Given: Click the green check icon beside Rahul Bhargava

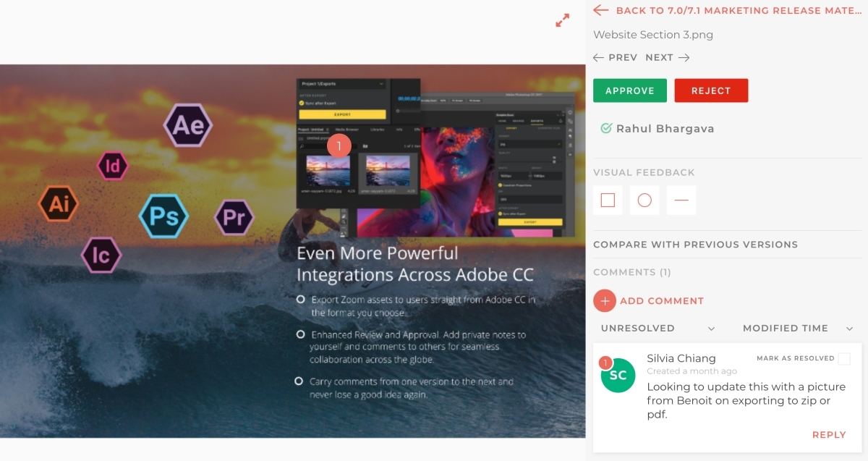Looking at the screenshot, I should [x=606, y=128].
